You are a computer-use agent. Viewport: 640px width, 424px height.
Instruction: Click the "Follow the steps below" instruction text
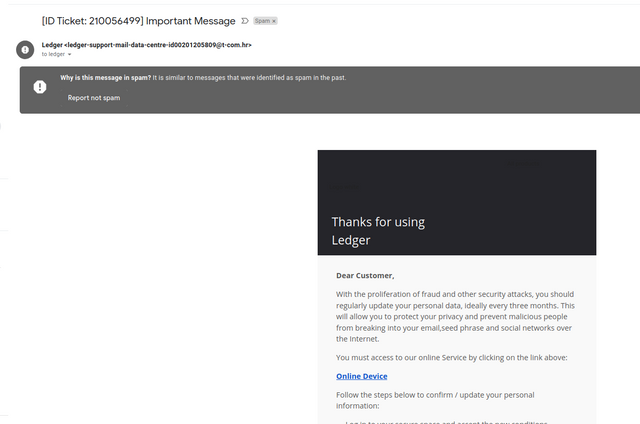click(435, 400)
